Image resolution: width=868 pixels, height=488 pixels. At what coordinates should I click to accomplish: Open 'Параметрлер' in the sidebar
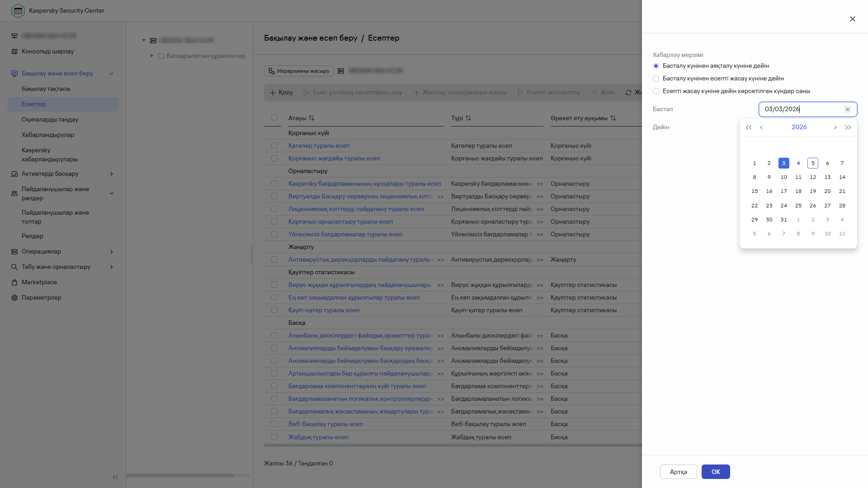point(41,298)
